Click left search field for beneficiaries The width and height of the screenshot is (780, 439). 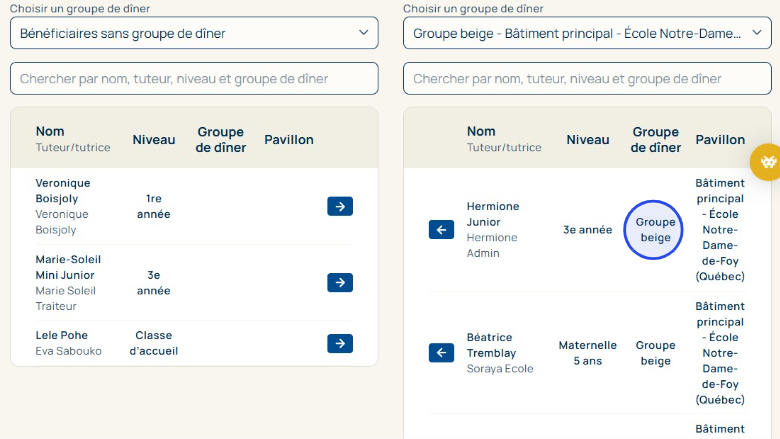pyautogui.click(x=194, y=78)
